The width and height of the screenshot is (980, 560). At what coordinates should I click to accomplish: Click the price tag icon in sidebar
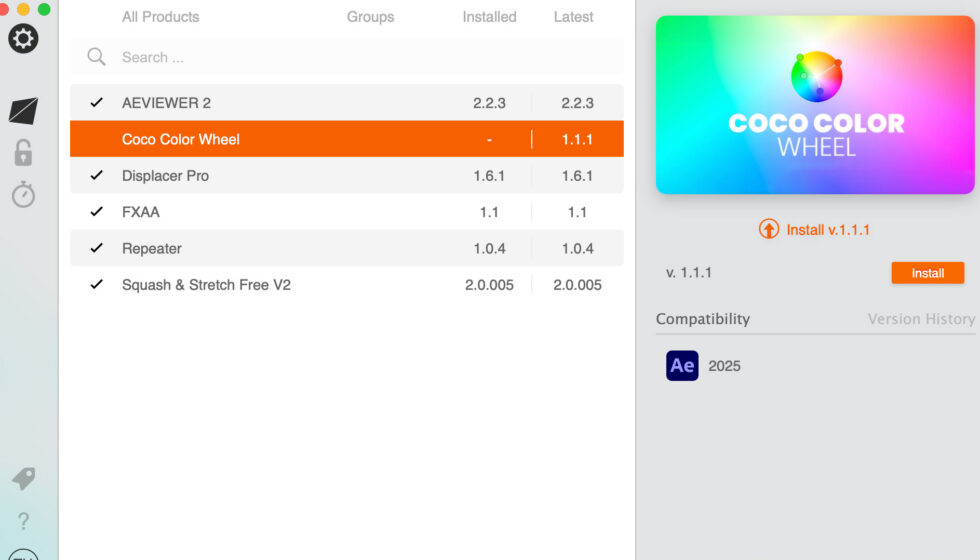(24, 479)
